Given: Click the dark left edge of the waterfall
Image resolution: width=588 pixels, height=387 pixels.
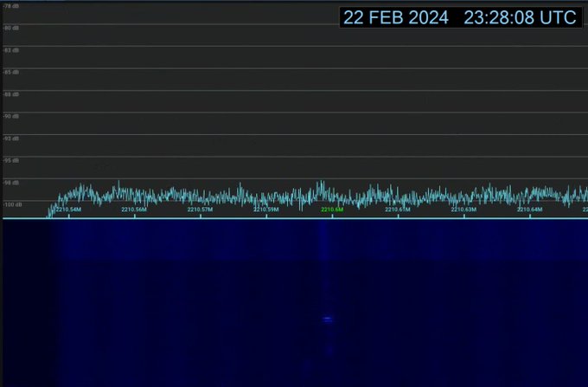Looking at the screenshot, I should pos(22,303).
